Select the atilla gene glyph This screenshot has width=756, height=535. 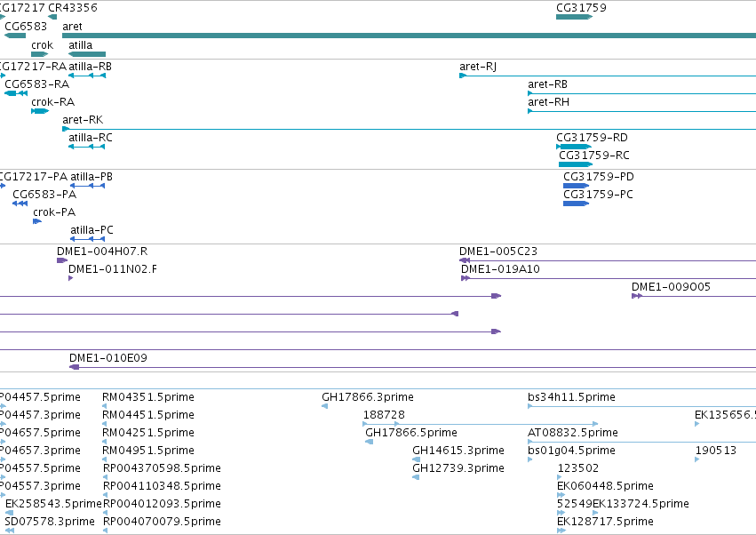87,54
